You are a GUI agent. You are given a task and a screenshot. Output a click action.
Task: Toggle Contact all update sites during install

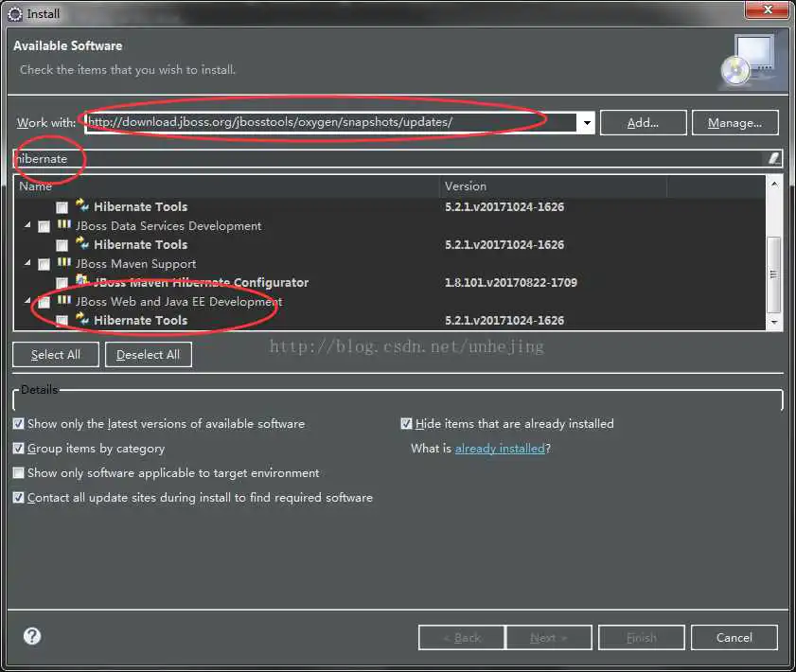[19, 498]
